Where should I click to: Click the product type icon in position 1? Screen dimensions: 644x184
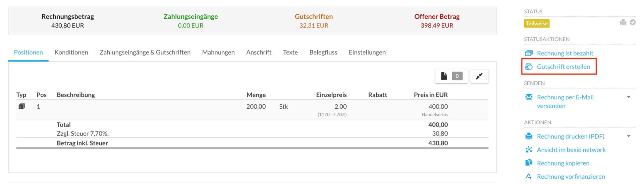pyautogui.click(x=22, y=106)
